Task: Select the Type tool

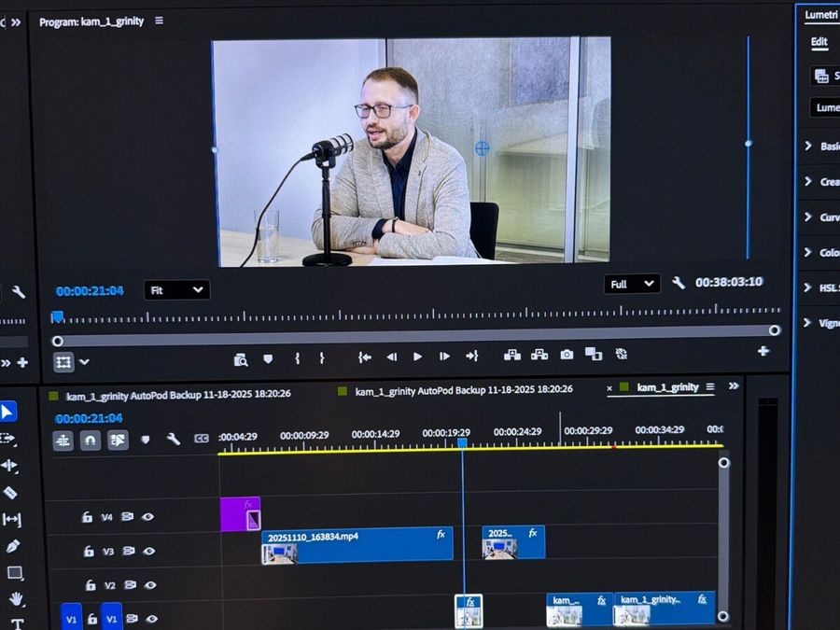Action: (17, 623)
